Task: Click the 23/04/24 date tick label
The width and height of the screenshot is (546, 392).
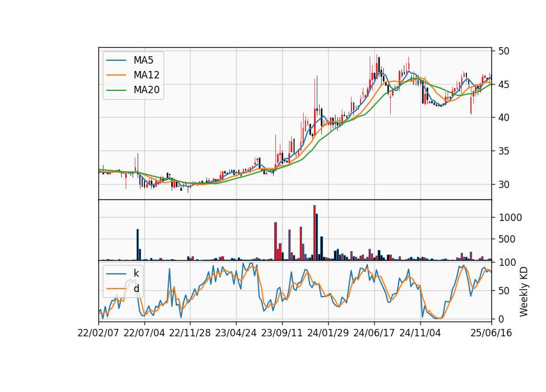Action: (235, 333)
